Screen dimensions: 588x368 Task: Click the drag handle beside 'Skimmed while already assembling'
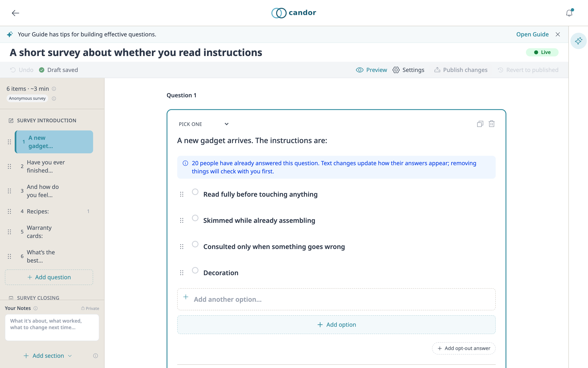click(182, 220)
